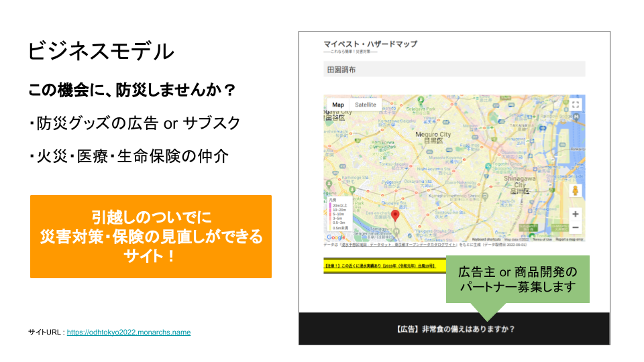Click the Shinagawa City 品川区 map label

coord(519,185)
